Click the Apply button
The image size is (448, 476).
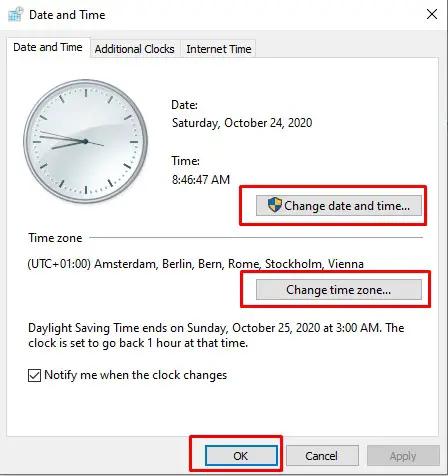[x=403, y=456]
